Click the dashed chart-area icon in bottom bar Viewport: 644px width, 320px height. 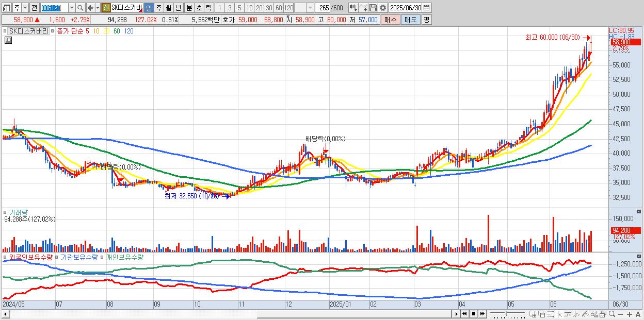[x=550, y=314]
